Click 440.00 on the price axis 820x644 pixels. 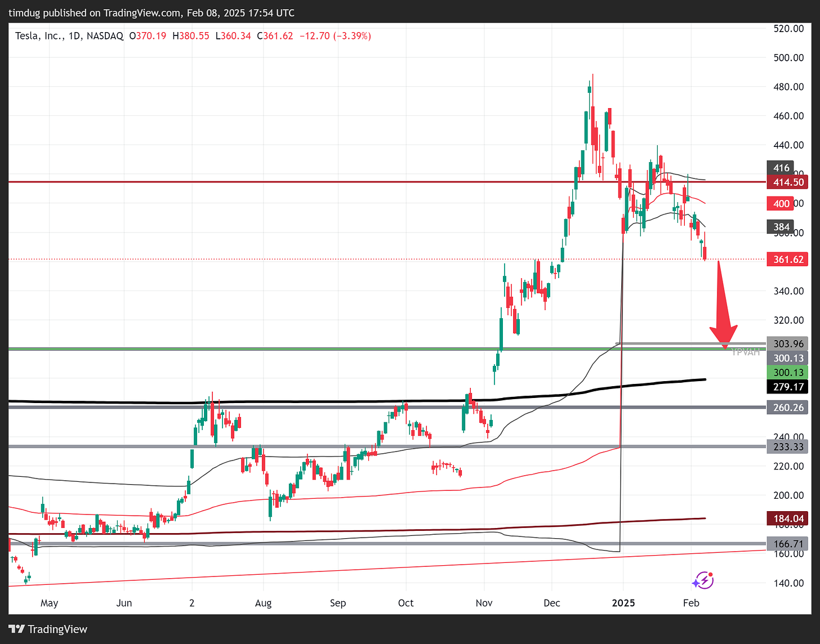point(788,145)
